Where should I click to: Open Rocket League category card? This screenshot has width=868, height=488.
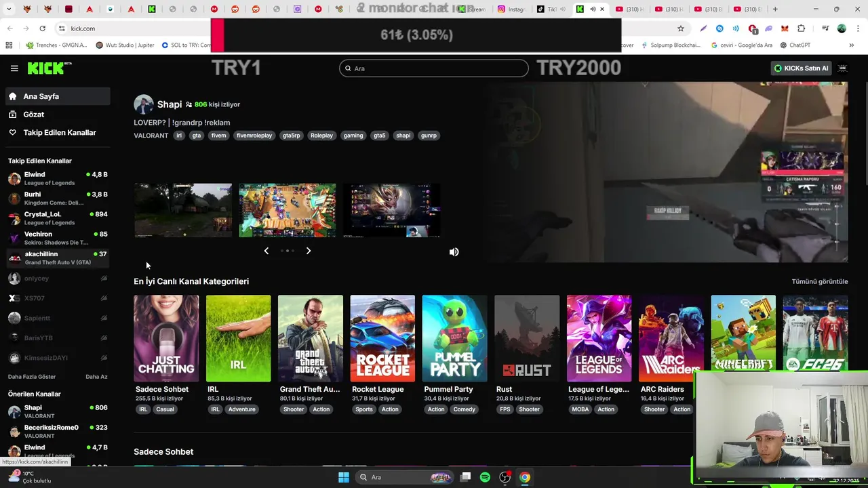pos(382,338)
